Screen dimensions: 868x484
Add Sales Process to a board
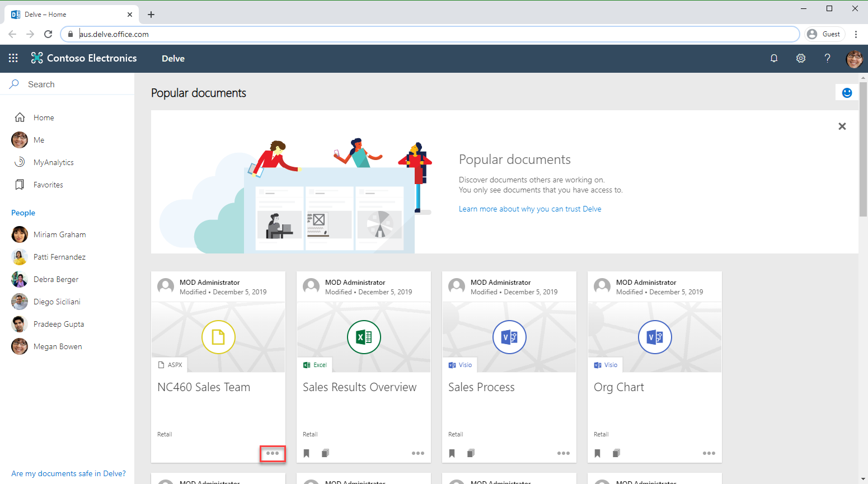(471, 453)
